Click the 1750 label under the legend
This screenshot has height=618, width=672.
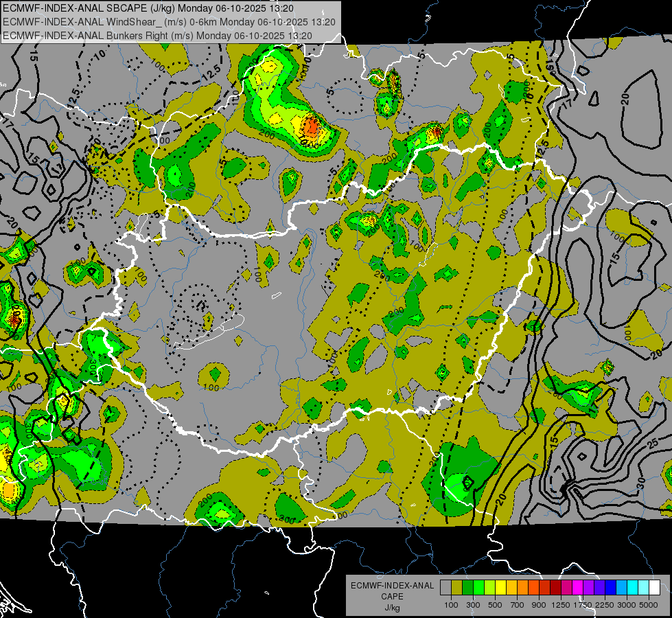pos(583,605)
